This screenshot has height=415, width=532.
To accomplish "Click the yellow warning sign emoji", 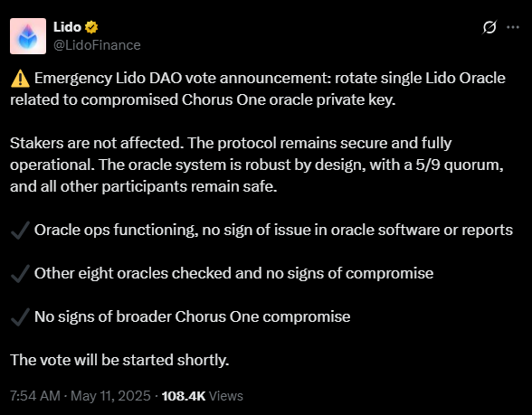I will [20, 79].
